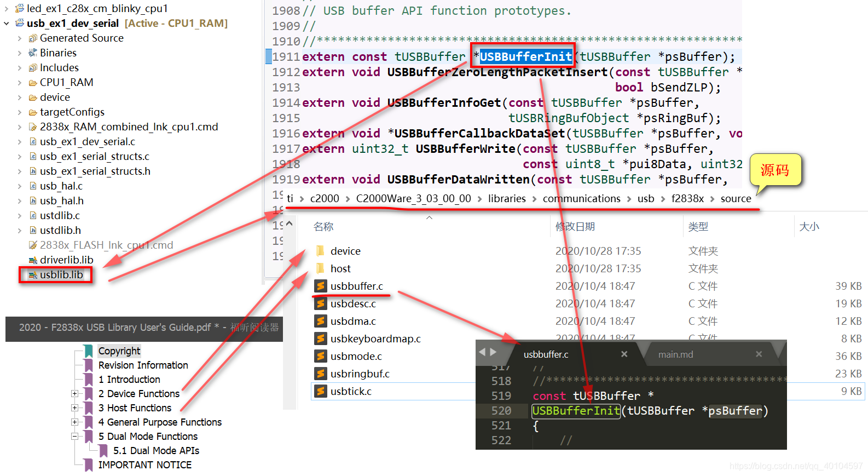Expand the ustdlib.h tree node
Viewport: 868px width, 476px height.
(20, 230)
